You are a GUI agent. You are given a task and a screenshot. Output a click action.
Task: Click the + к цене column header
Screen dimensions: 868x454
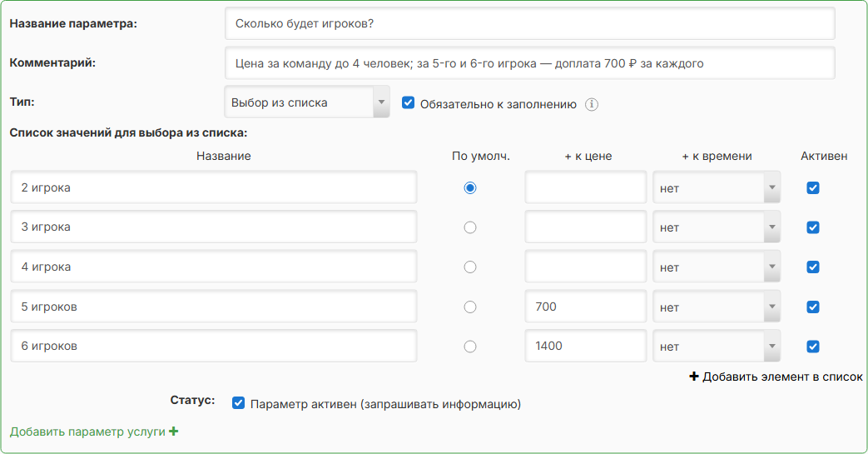588,157
